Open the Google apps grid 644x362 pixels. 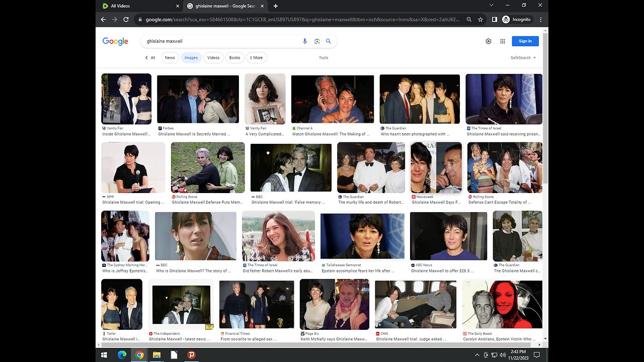[502, 41]
